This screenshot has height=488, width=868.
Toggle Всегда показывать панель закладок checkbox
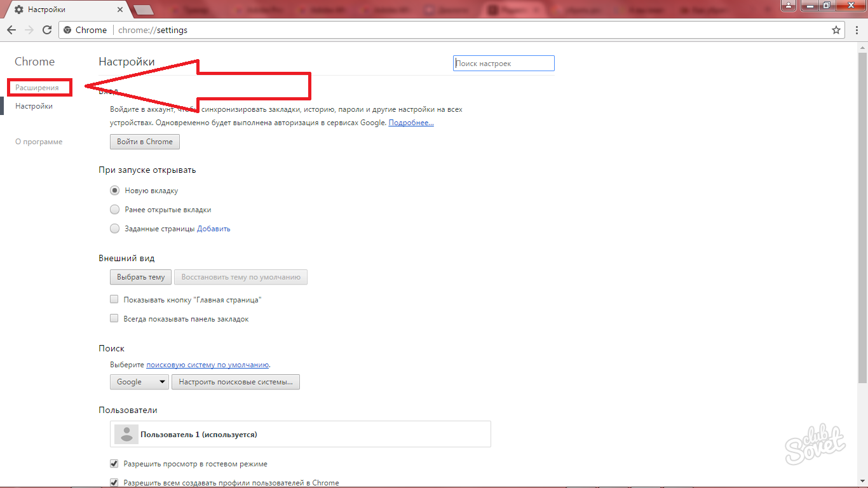[114, 318]
